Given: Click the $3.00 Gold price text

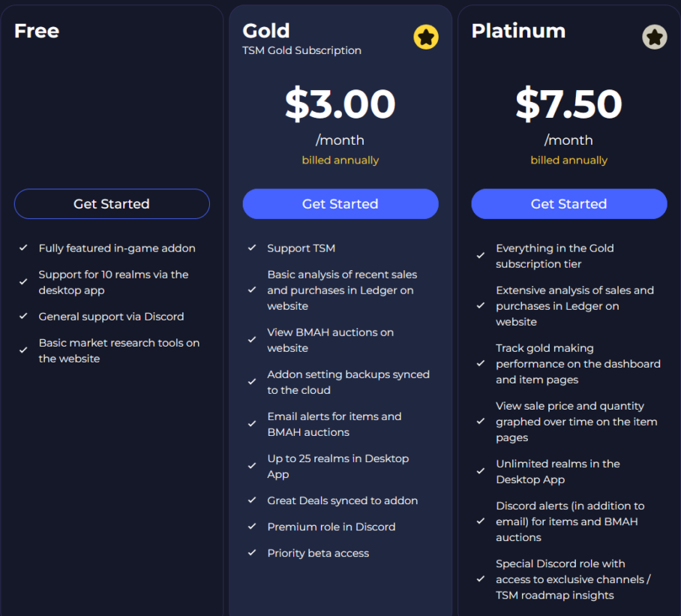Looking at the screenshot, I should click(x=340, y=104).
